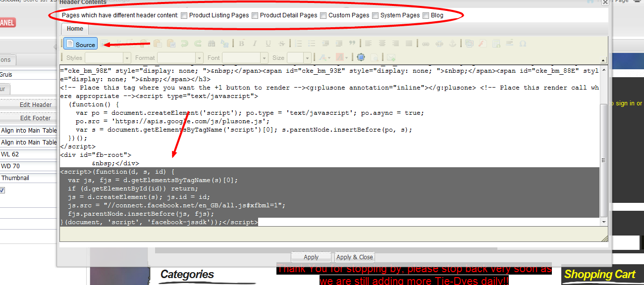Image resolution: width=644 pixels, height=285 pixels.
Task: Click the Anchor icon
Action: point(452,44)
